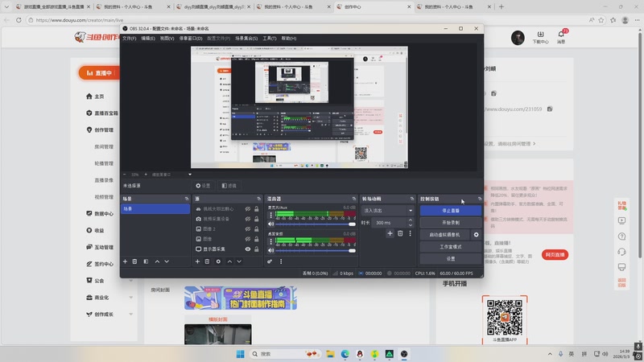Viewport: 644px width, 362px height.
Task: Move source up with the arrow in 源 panel
Action: click(x=229, y=261)
